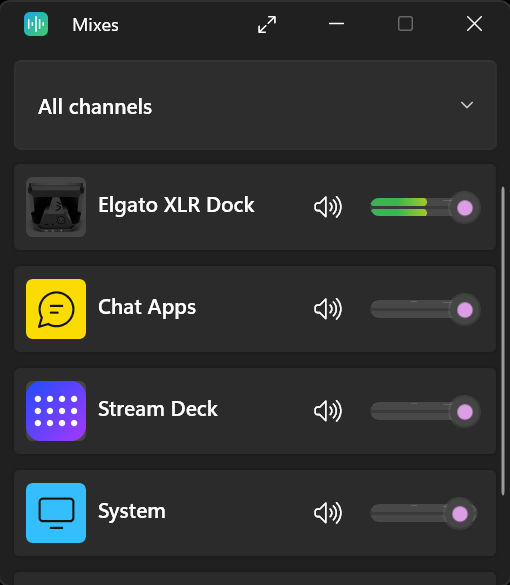Mute the Chat Apps channel
The width and height of the screenshot is (510, 585).
click(328, 309)
